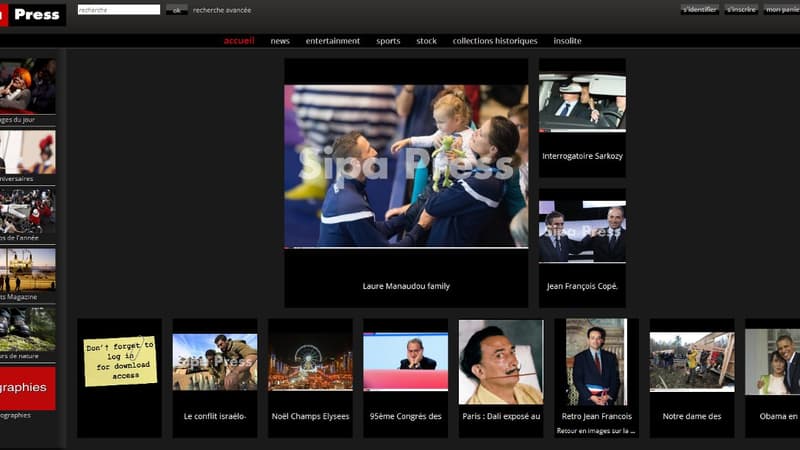The image size is (800, 450).
Task: Open the Interrogatoire Sarkozy thumbnail
Action: (x=582, y=102)
